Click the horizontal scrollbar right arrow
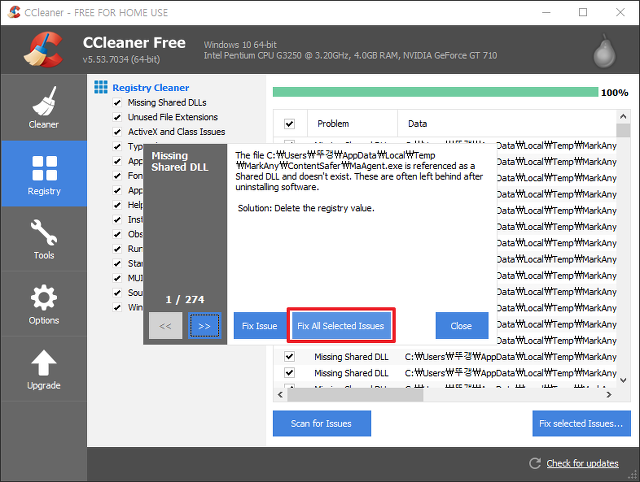The height and width of the screenshot is (482, 640). click(609, 394)
